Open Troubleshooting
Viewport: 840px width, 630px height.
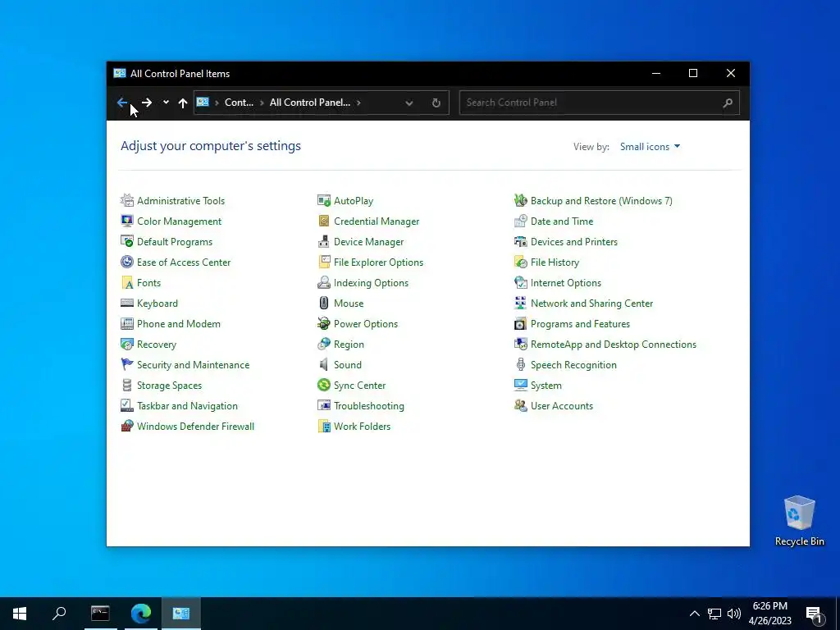(368, 406)
